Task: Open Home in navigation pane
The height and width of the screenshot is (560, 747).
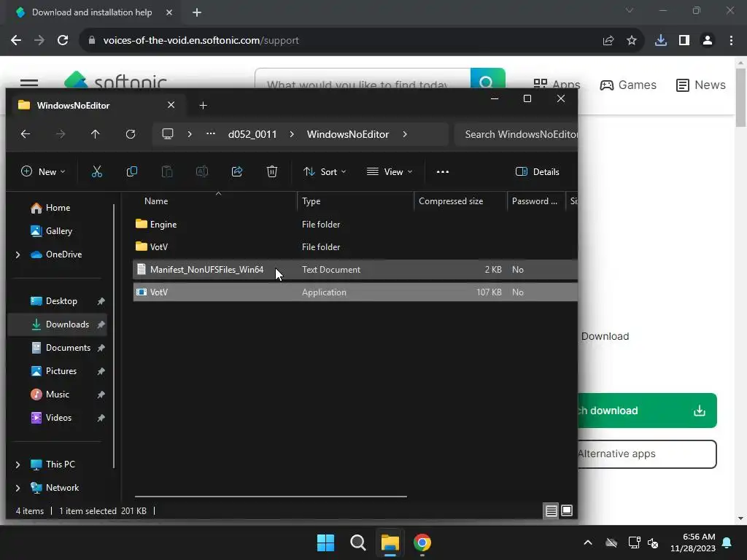Action: tap(50, 208)
